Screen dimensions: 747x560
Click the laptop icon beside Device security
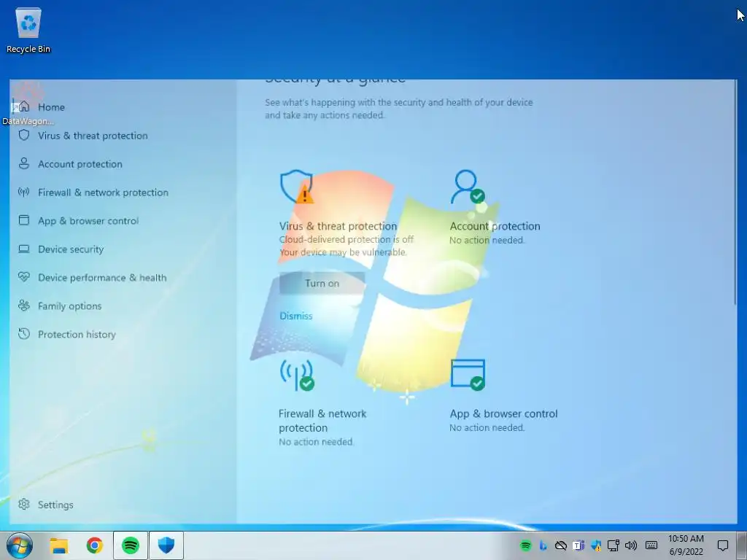(24, 249)
